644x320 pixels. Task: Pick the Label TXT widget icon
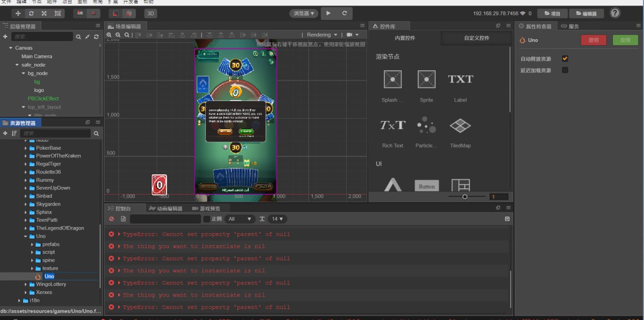[x=460, y=79]
